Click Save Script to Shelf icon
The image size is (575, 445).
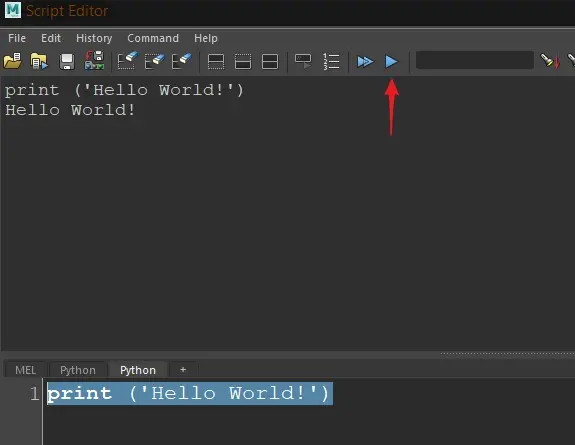tap(94, 61)
